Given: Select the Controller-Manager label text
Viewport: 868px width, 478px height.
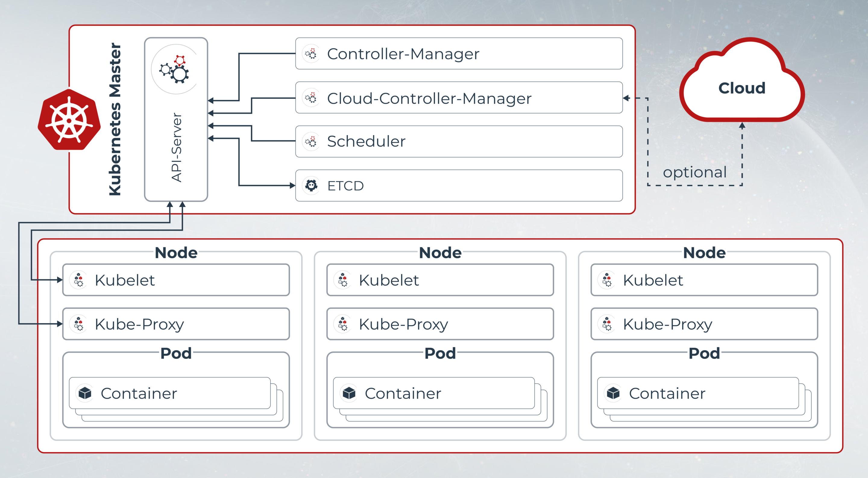Looking at the screenshot, I should [x=403, y=54].
